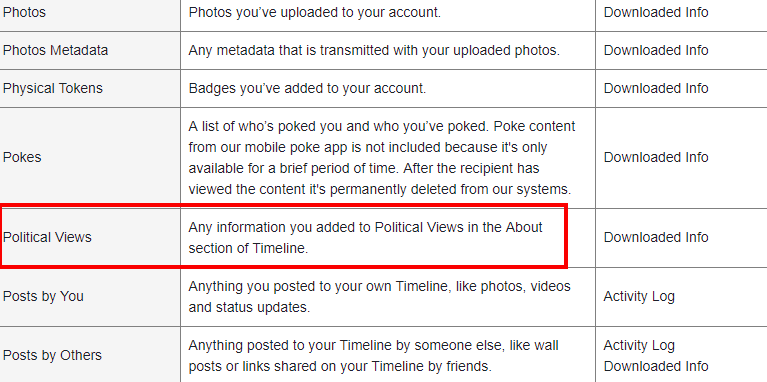Click the Pokes description paragraph
767x382 pixels.
(x=382, y=157)
